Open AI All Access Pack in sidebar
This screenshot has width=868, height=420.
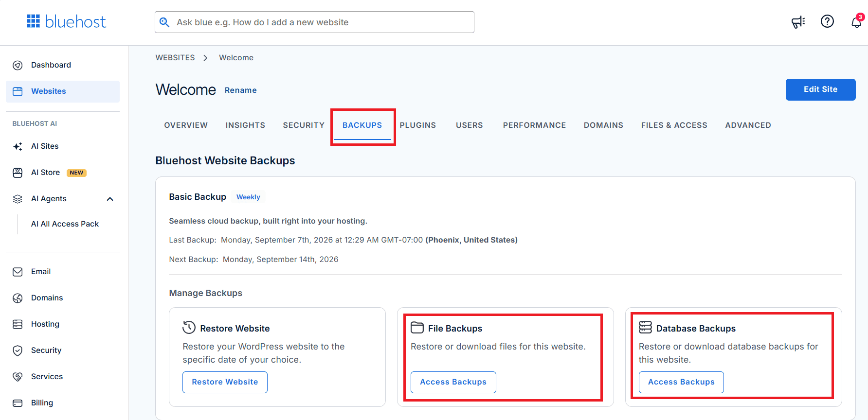coord(65,224)
